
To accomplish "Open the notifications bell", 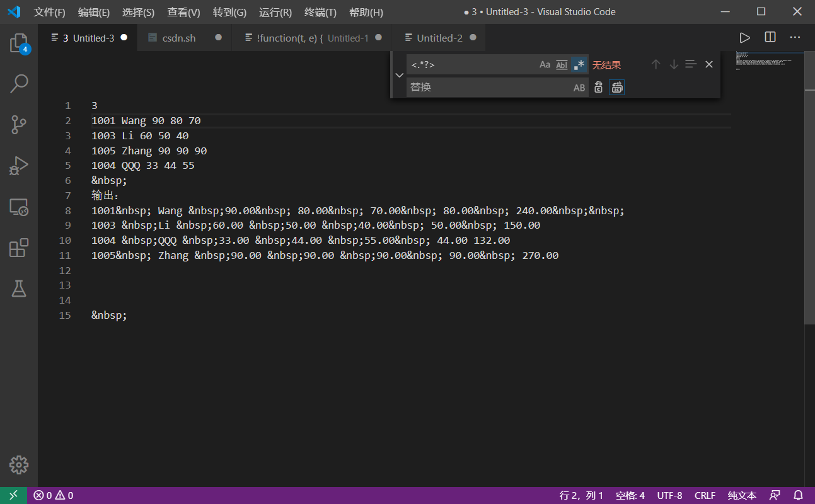I will [798, 495].
